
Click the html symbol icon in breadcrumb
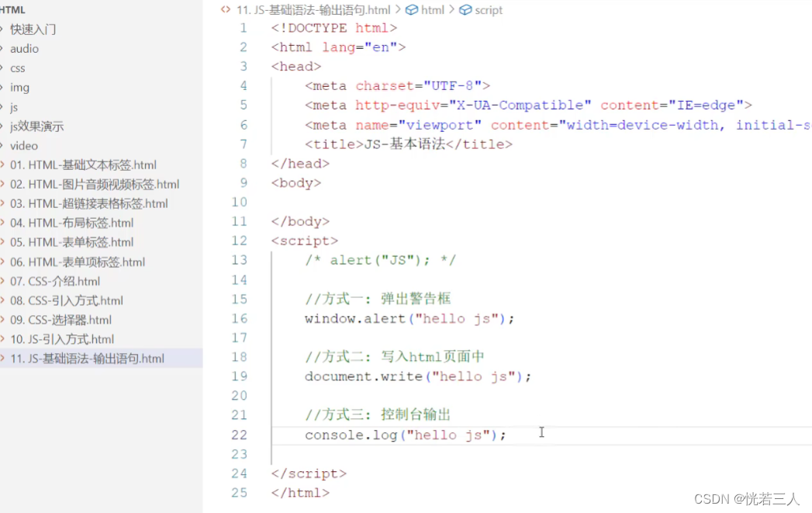click(412, 10)
